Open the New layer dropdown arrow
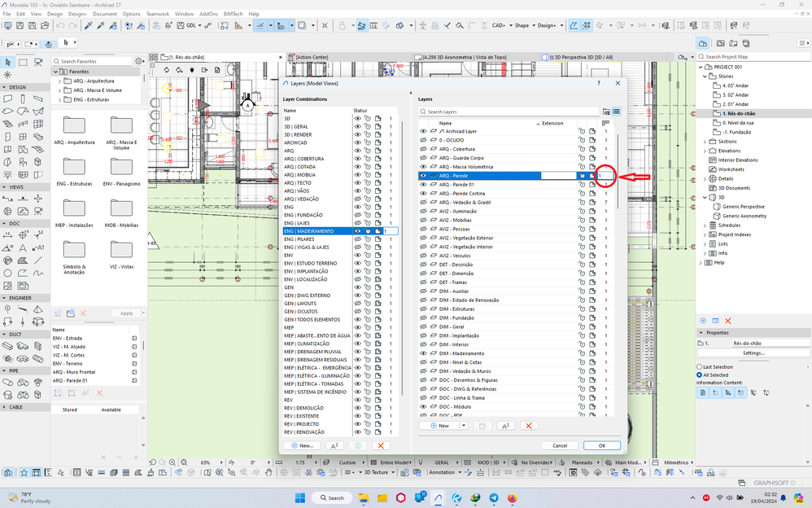 (x=464, y=426)
